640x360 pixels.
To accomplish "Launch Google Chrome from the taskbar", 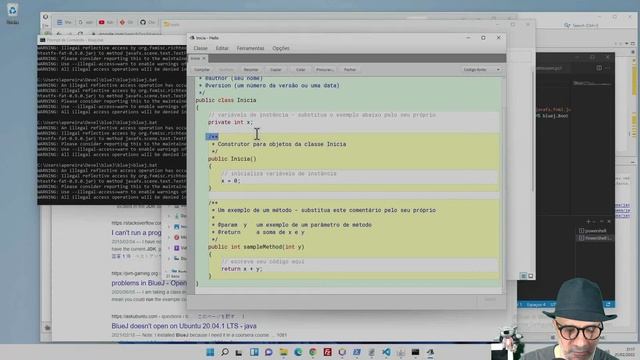I will [313, 352].
